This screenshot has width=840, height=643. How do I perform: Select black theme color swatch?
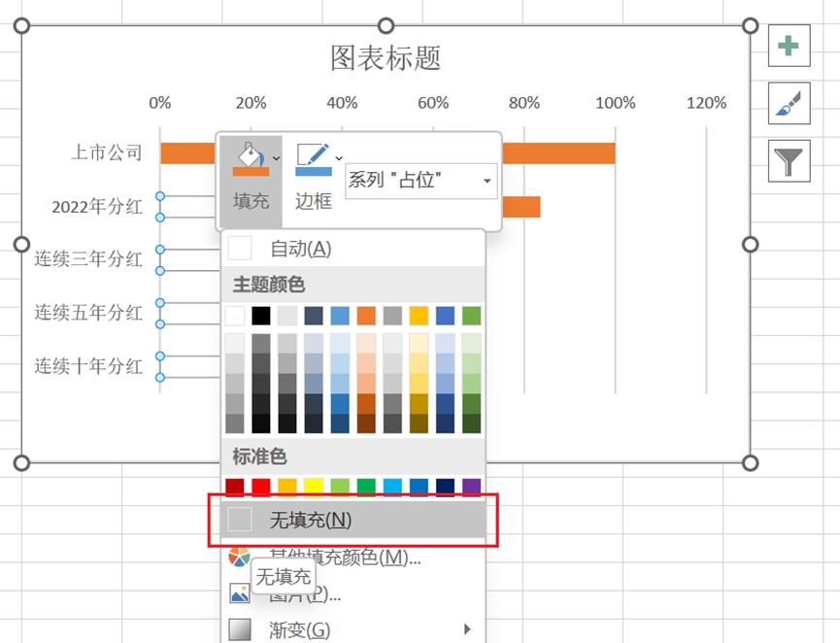coord(261,316)
